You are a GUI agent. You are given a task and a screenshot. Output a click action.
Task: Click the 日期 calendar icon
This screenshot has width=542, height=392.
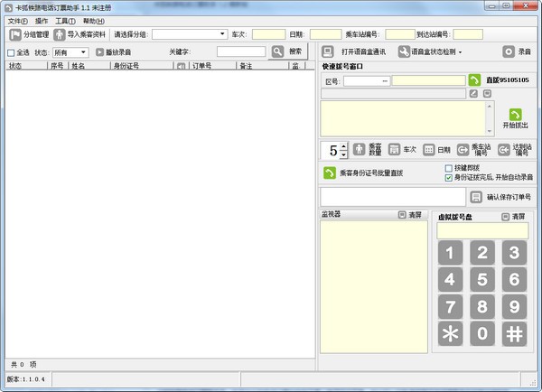(428, 150)
